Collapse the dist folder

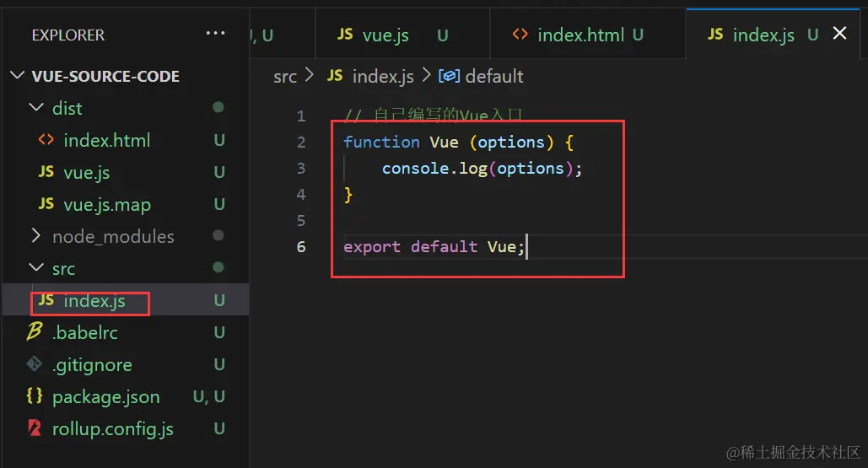[36, 107]
